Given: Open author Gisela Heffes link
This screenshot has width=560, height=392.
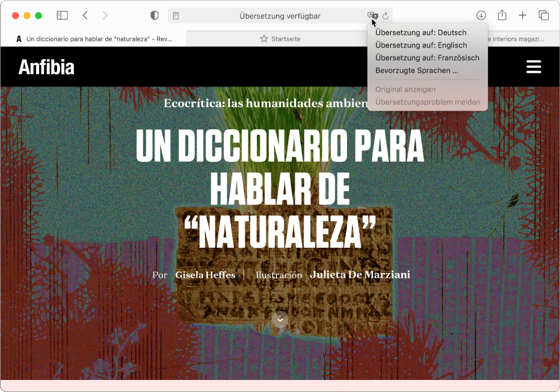Looking at the screenshot, I should [x=205, y=275].
